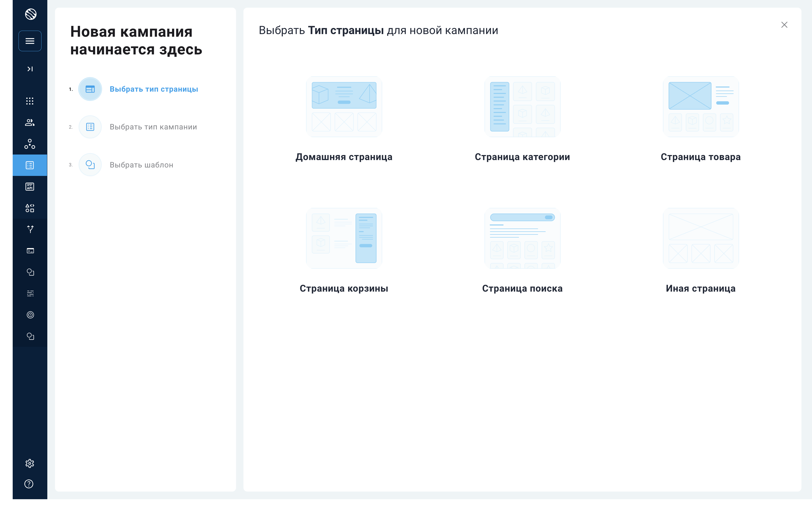
Task: Click the target goal icon in sidebar
Action: (x=30, y=315)
